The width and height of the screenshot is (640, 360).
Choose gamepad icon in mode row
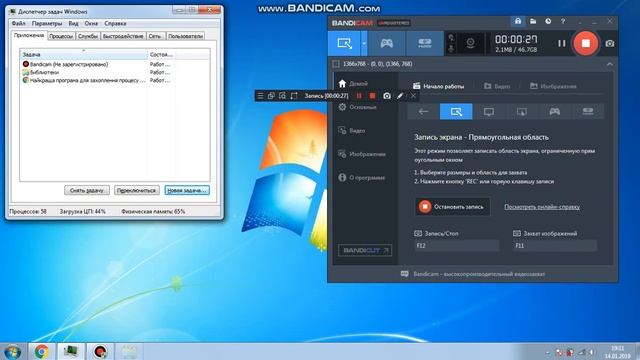click(554, 111)
